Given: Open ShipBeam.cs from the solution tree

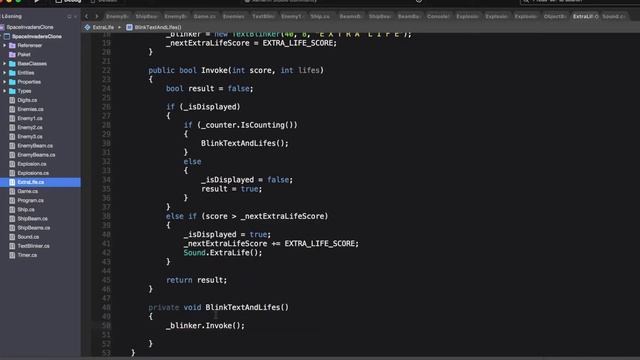Looking at the screenshot, I should [x=32, y=219].
